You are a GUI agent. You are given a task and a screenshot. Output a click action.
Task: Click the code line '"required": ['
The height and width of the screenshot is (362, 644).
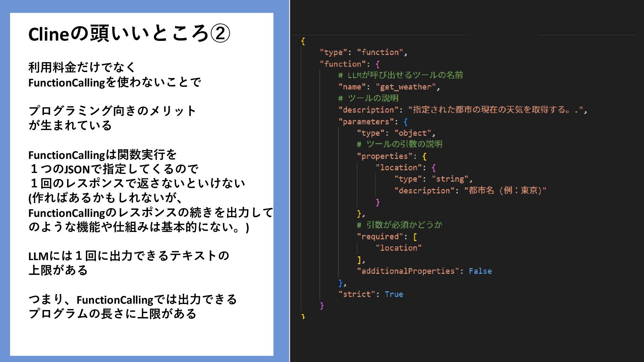[387, 237]
